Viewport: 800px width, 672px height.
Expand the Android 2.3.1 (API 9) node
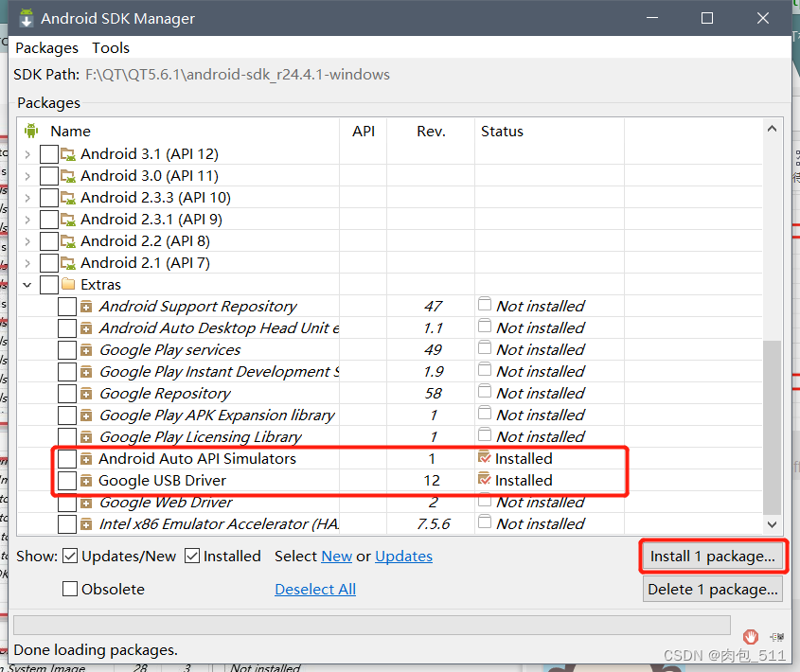[x=27, y=220]
